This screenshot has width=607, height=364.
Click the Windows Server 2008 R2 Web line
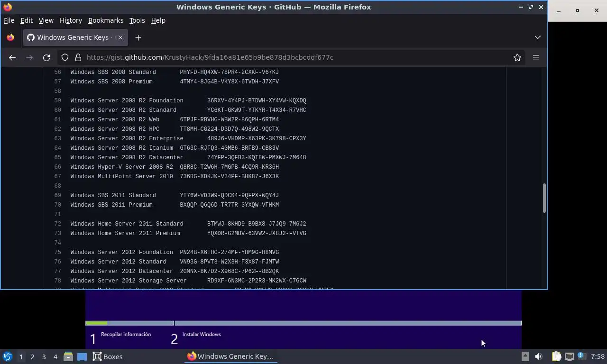click(175, 119)
